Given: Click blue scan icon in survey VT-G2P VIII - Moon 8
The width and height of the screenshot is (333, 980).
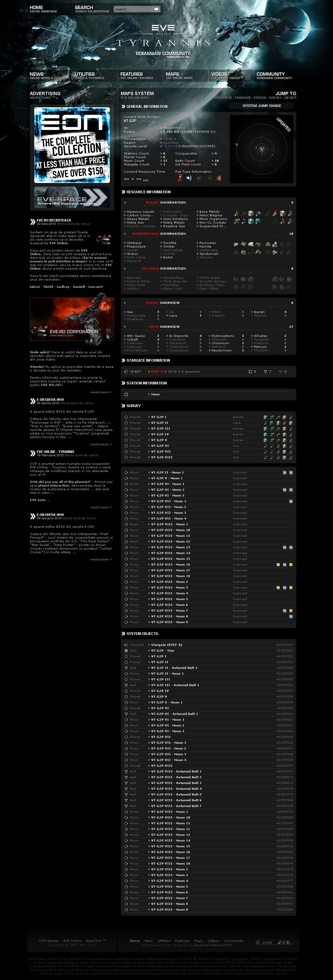Looking at the screenshot, I should (x=291, y=616).
